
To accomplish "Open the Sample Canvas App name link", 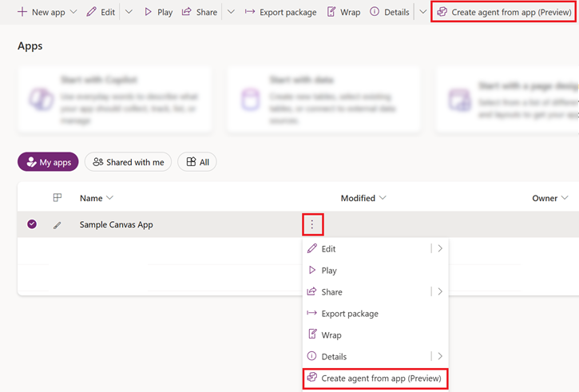I will 117,224.
